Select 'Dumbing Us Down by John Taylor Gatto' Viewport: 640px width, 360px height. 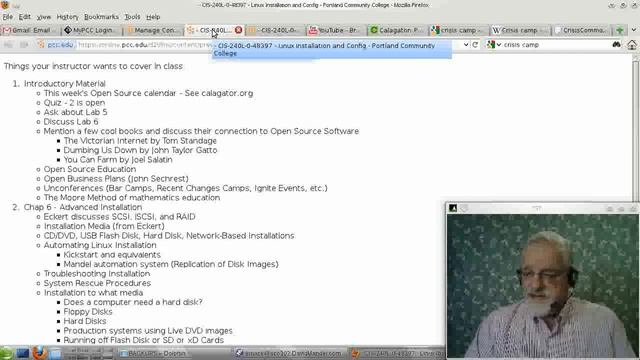tap(140, 150)
